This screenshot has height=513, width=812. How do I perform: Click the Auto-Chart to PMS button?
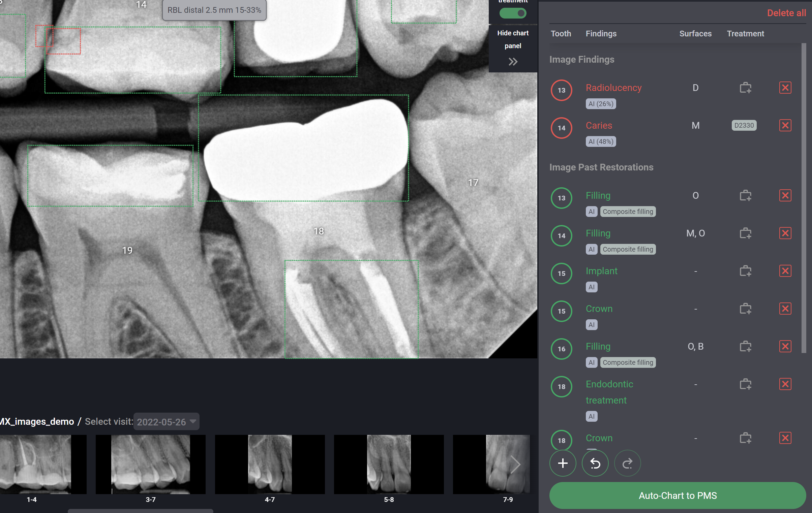678,495
